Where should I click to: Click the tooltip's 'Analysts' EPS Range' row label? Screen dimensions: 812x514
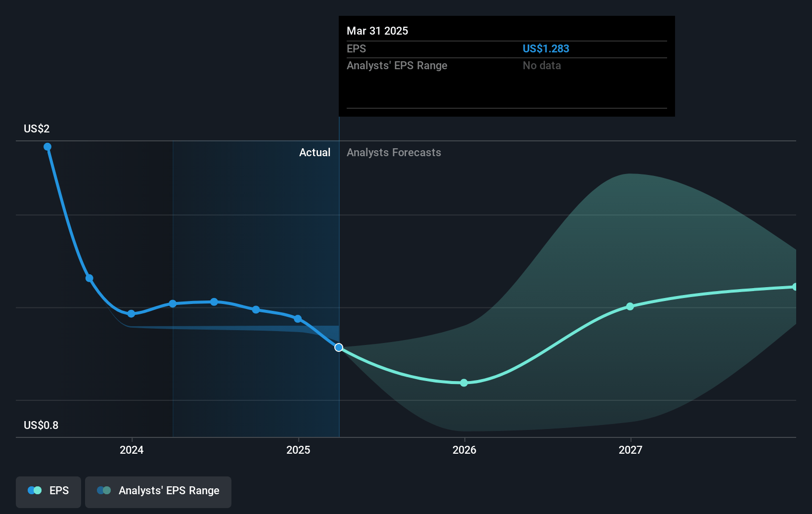397,65
